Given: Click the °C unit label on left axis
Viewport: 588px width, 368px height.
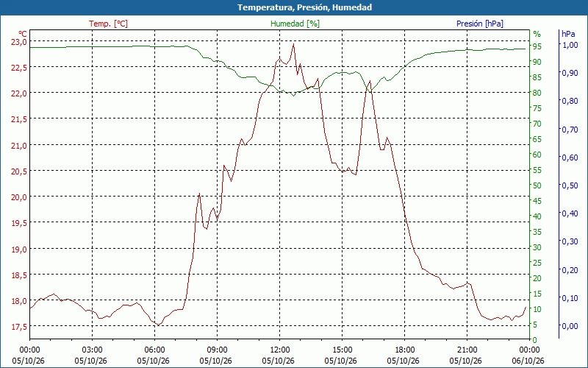Looking at the screenshot, I should click(23, 33).
